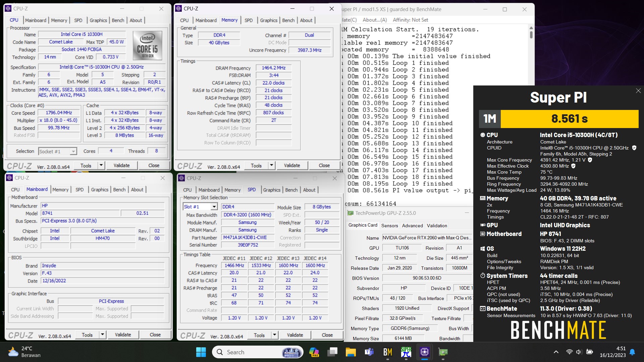Click Validate in the CPU-Z SPD window
The image size is (644, 362).
click(295, 335)
